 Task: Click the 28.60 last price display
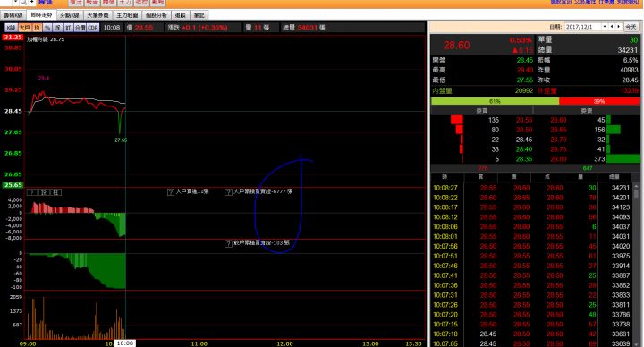pyautogui.click(x=456, y=46)
